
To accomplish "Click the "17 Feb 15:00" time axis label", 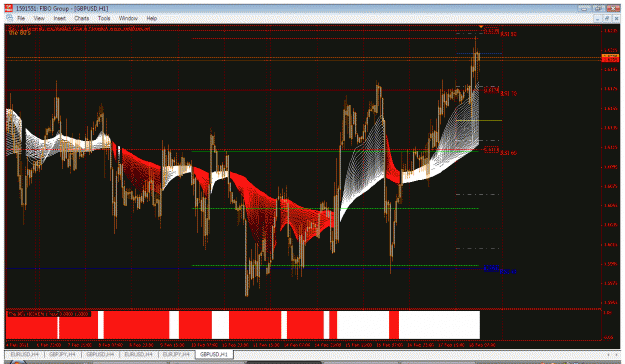I will coord(450,345).
